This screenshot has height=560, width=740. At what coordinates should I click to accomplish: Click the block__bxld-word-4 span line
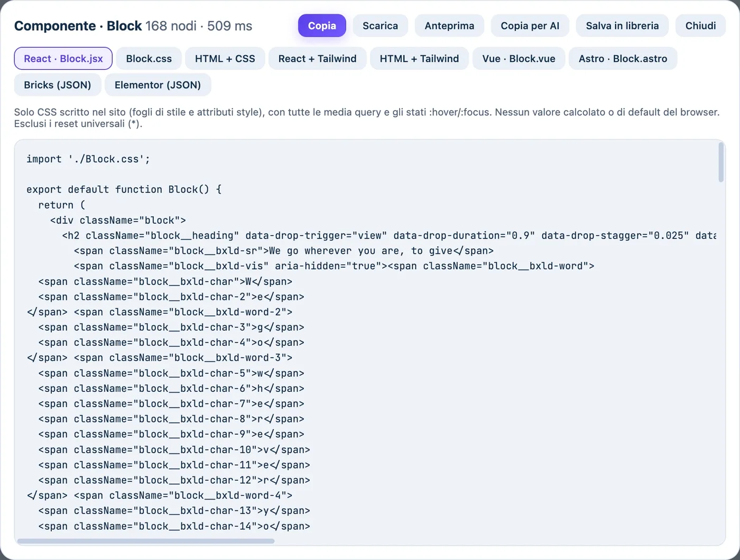tap(160, 495)
